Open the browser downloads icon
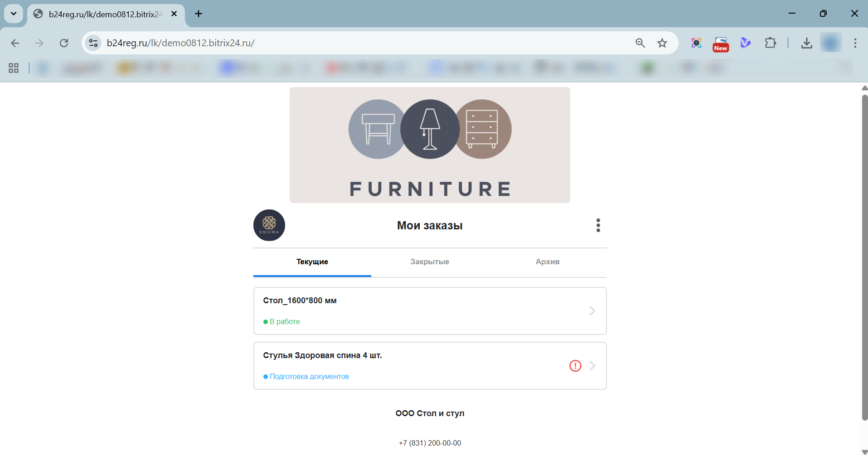868x456 pixels. tap(806, 43)
